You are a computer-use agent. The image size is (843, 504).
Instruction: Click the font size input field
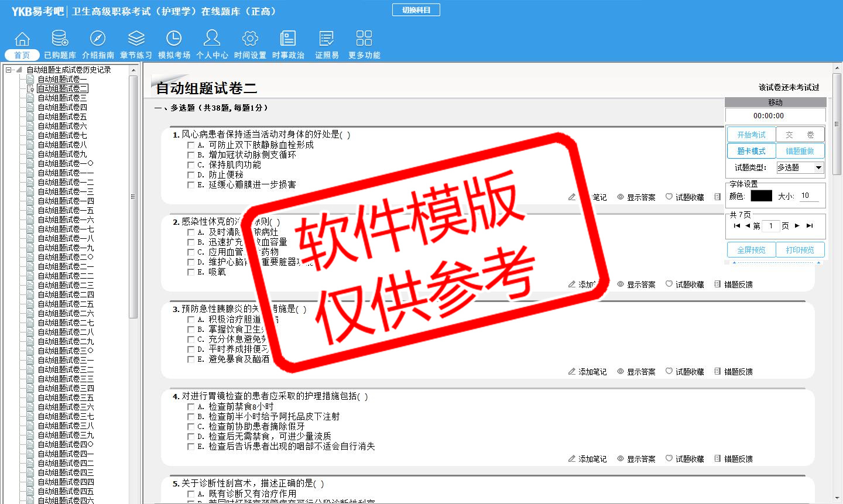(x=809, y=196)
